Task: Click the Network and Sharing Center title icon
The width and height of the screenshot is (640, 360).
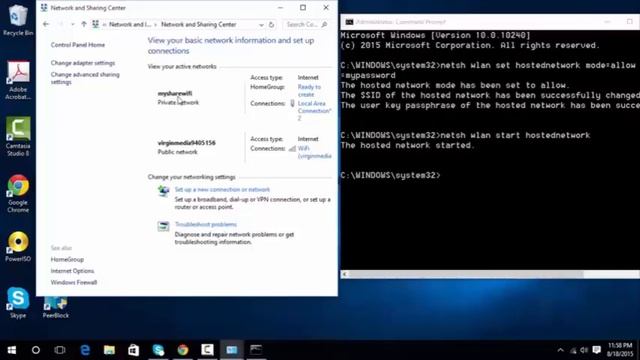Action: point(44,8)
